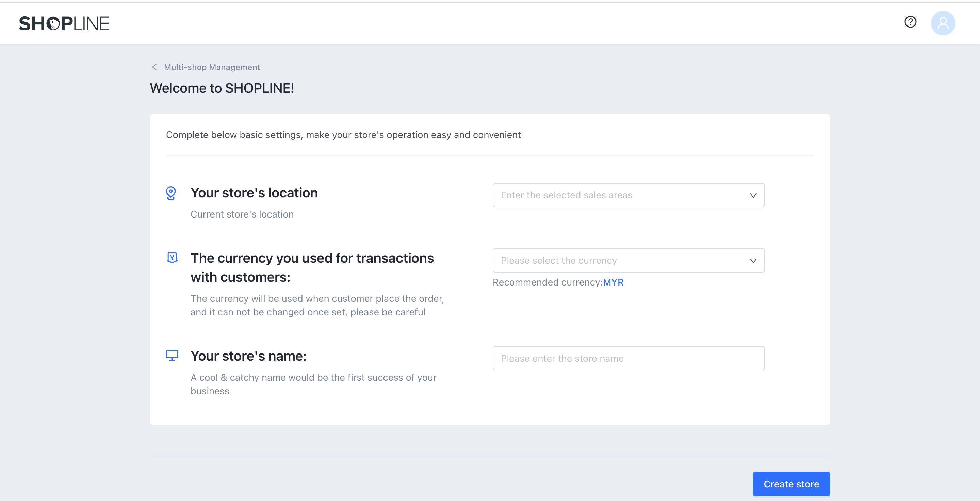Click the yen currency icon
980x501 pixels.
[172, 258]
